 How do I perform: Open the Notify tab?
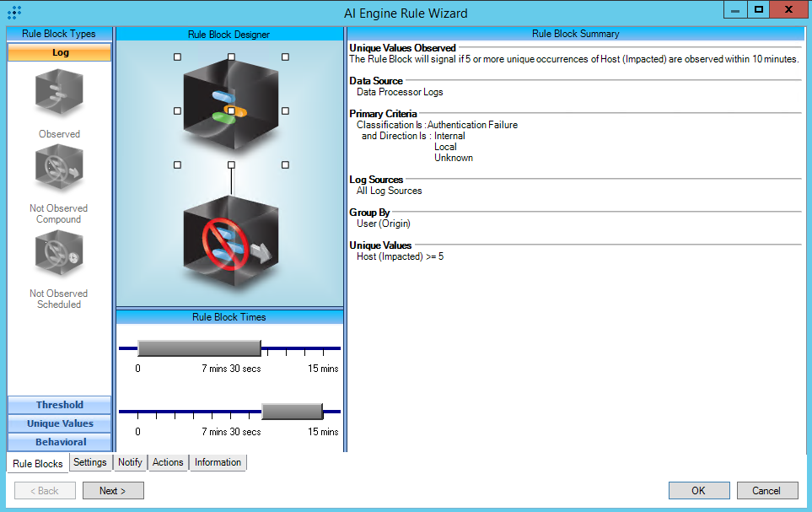pyautogui.click(x=130, y=462)
